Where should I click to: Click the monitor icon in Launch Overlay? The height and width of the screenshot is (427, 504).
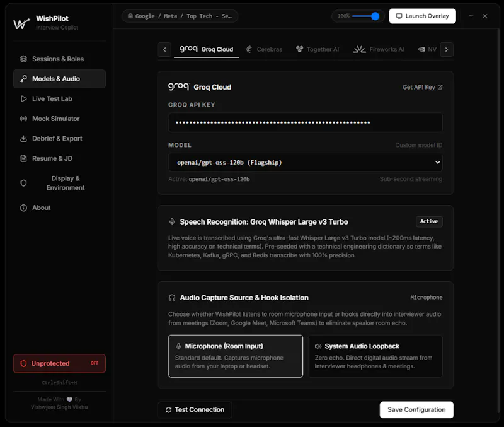click(399, 16)
